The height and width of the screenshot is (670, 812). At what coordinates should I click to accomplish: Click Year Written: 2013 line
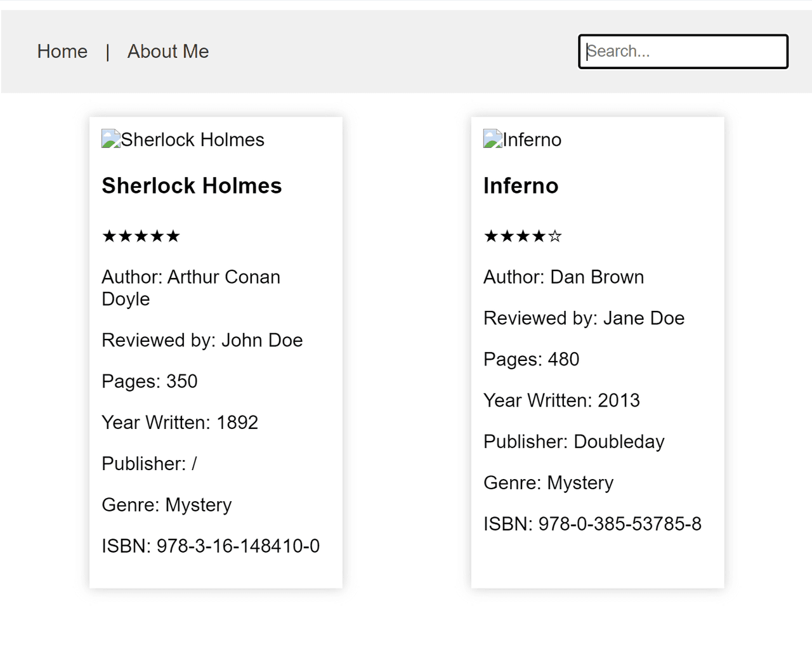click(561, 400)
